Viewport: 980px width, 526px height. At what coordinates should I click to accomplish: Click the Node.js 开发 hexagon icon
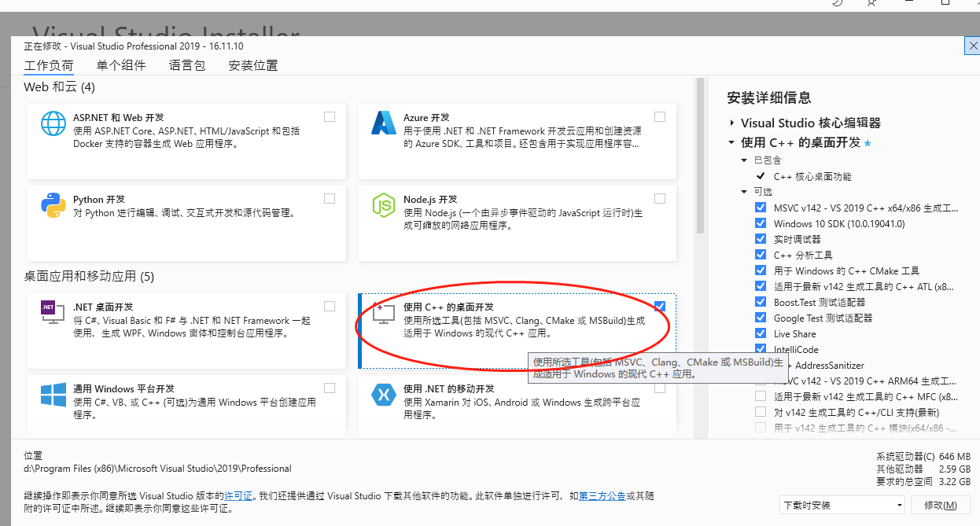tap(383, 206)
